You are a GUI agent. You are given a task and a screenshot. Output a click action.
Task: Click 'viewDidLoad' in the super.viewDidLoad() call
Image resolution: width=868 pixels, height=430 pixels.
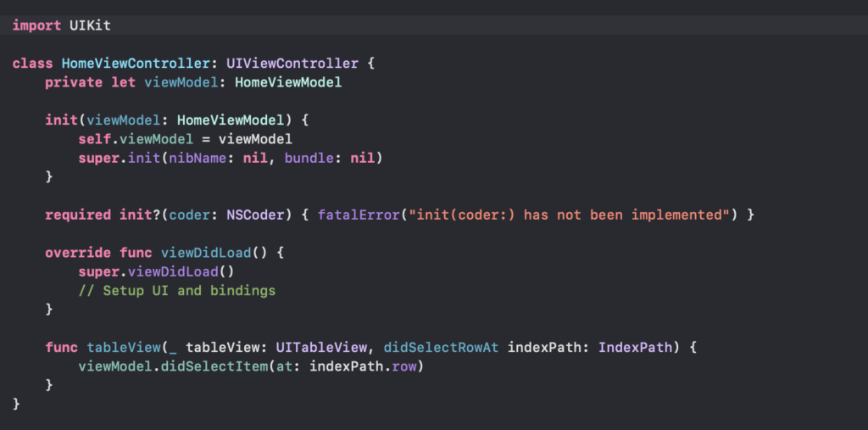(173, 272)
